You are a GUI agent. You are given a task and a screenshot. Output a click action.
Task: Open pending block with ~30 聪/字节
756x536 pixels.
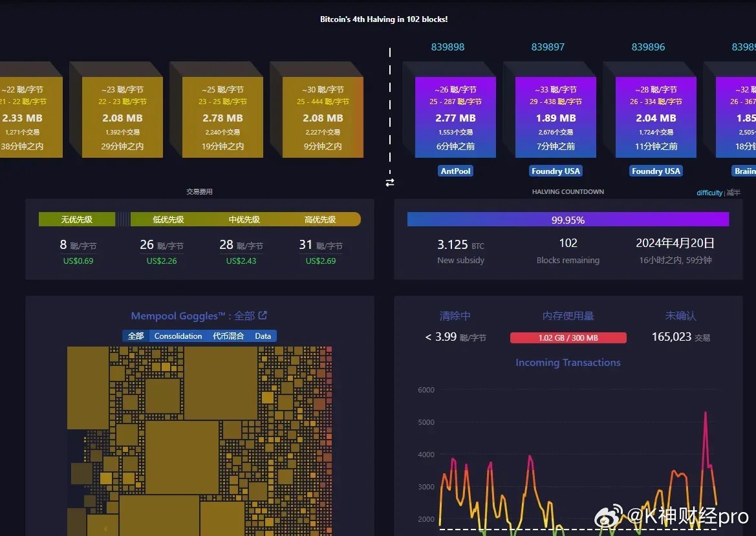tap(323, 117)
